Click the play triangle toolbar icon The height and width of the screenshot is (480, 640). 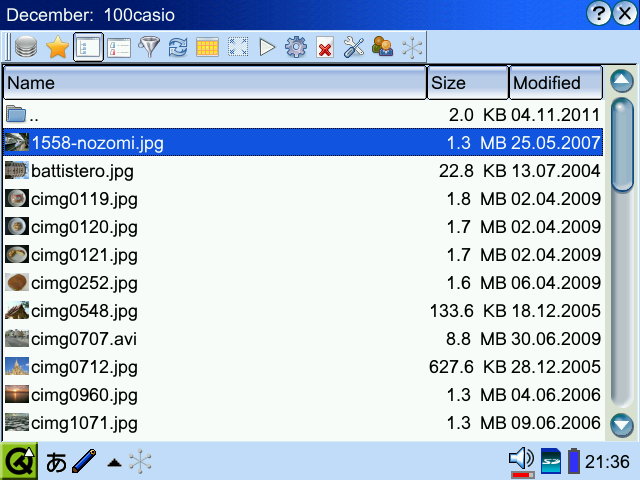267,47
